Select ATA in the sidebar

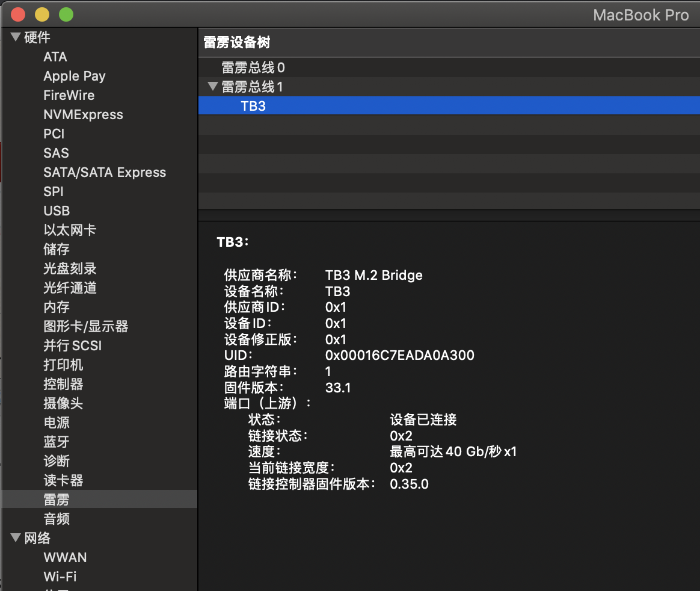[55, 57]
